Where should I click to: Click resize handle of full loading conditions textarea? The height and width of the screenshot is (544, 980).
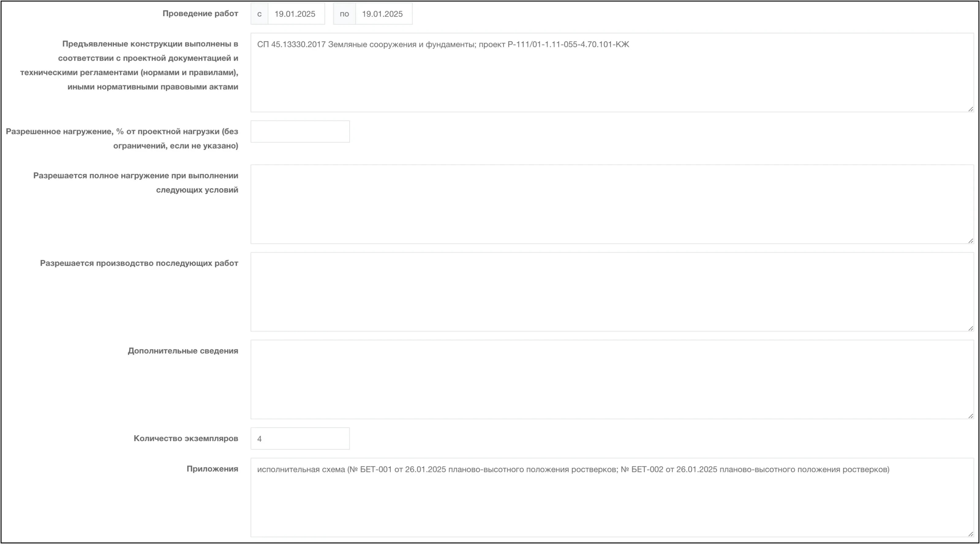pyautogui.click(x=971, y=241)
